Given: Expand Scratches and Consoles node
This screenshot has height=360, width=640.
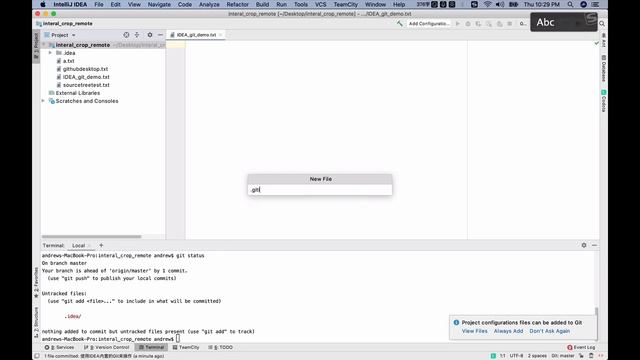Looking at the screenshot, I should tap(43, 101).
